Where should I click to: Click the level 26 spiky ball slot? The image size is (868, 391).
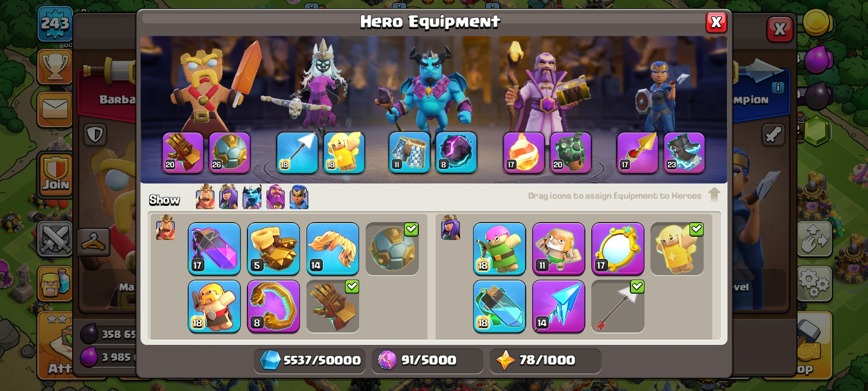point(229,153)
